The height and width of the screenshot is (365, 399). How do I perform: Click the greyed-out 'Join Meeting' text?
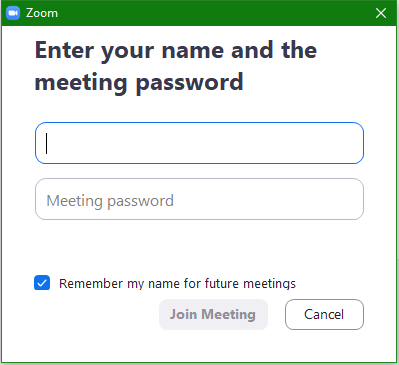213,314
